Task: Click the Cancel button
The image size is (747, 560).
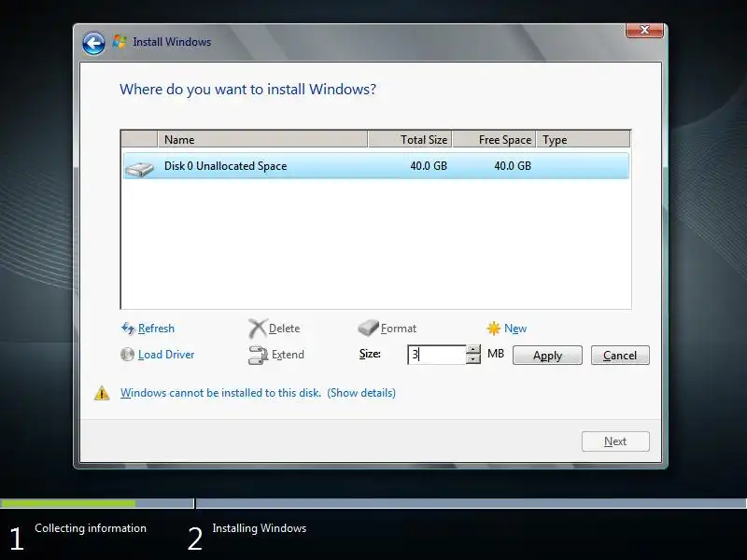Action: [620, 356]
